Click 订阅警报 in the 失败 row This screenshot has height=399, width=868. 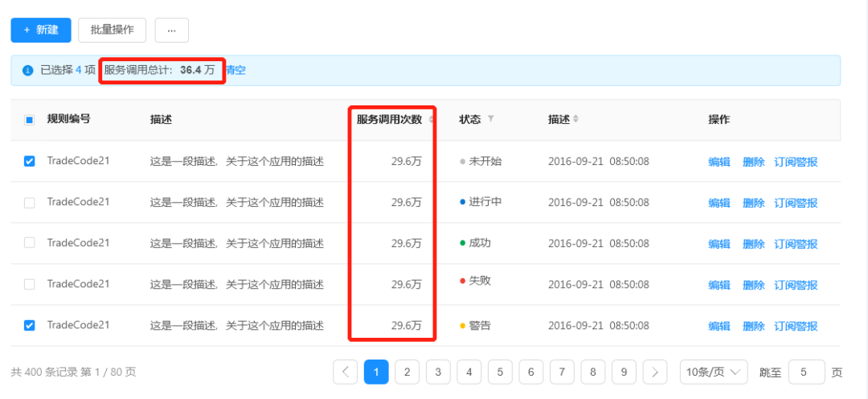[796, 285]
